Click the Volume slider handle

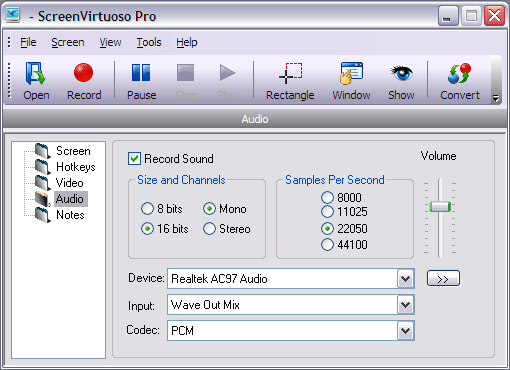click(440, 207)
